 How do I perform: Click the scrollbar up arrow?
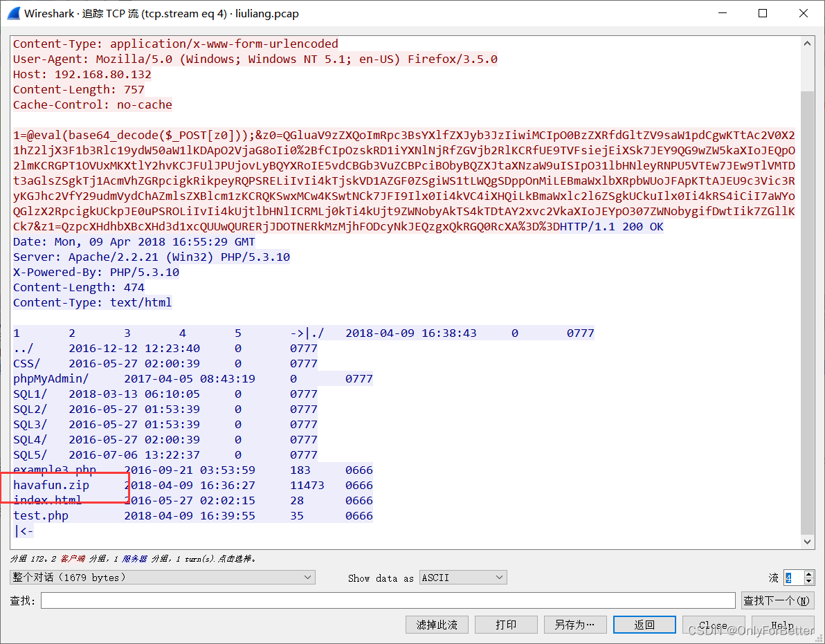click(807, 44)
